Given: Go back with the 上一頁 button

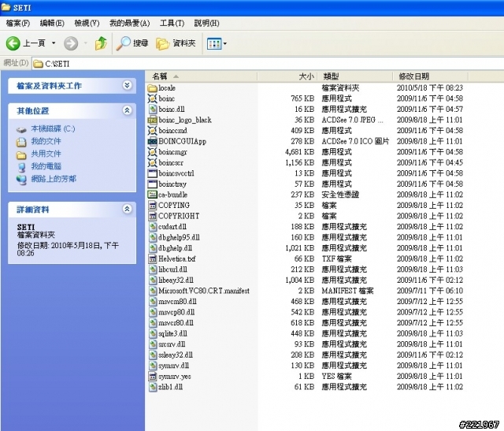Looking at the screenshot, I should pyautogui.click(x=25, y=43).
